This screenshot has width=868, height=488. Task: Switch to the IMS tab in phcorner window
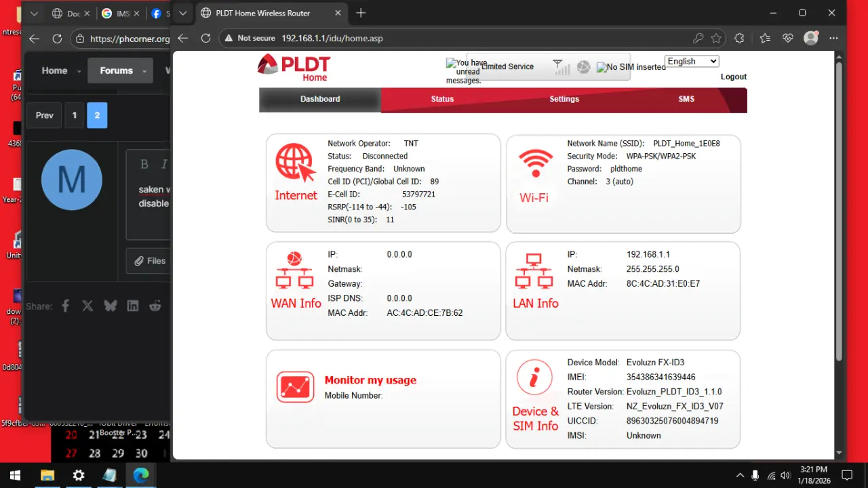pyautogui.click(x=121, y=14)
